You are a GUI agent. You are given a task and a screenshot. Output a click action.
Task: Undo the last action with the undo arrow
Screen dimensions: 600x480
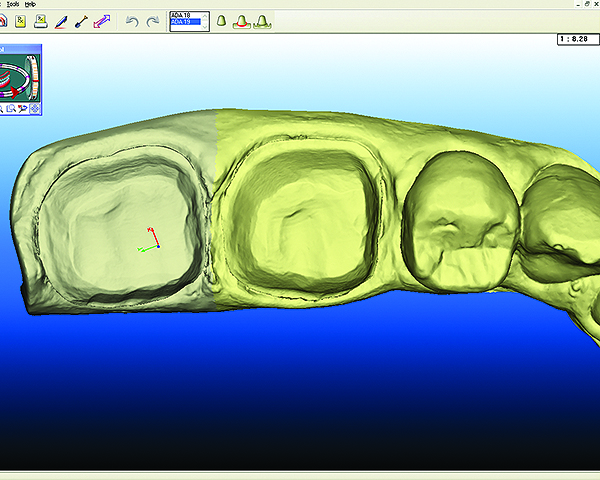(131, 21)
